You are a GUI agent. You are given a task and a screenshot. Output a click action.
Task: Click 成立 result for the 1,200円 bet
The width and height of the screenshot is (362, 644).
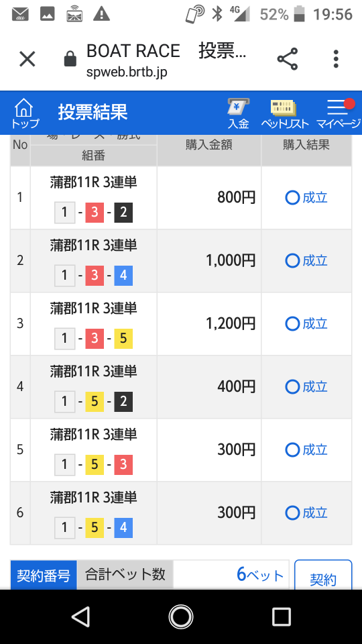click(306, 324)
